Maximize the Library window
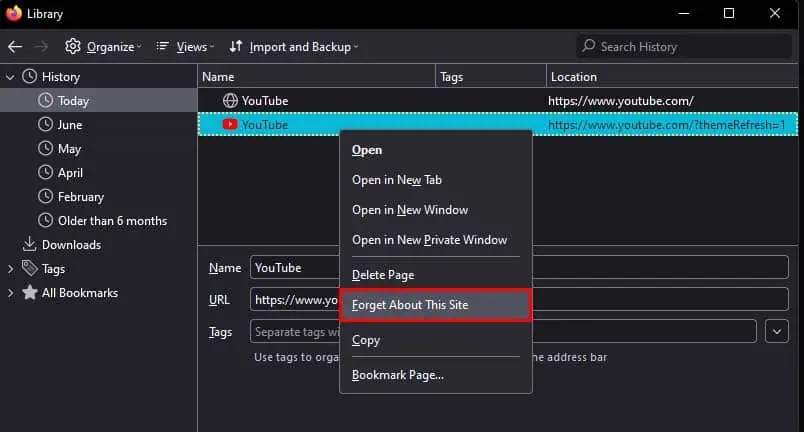Screen dimensions: 804x432 click(729, 13)
